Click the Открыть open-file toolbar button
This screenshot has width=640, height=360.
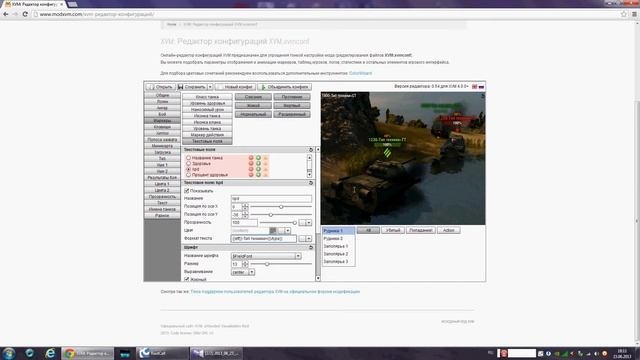(161, 87)
